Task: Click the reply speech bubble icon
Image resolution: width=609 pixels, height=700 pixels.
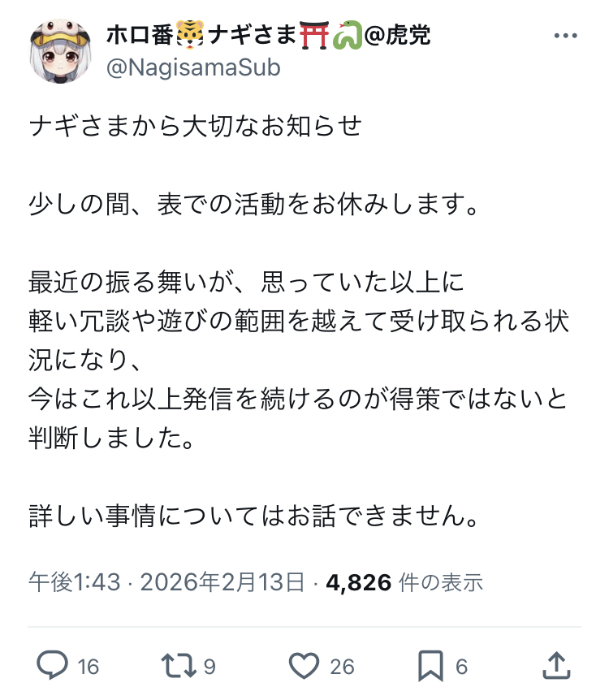Action: (54, 666)
